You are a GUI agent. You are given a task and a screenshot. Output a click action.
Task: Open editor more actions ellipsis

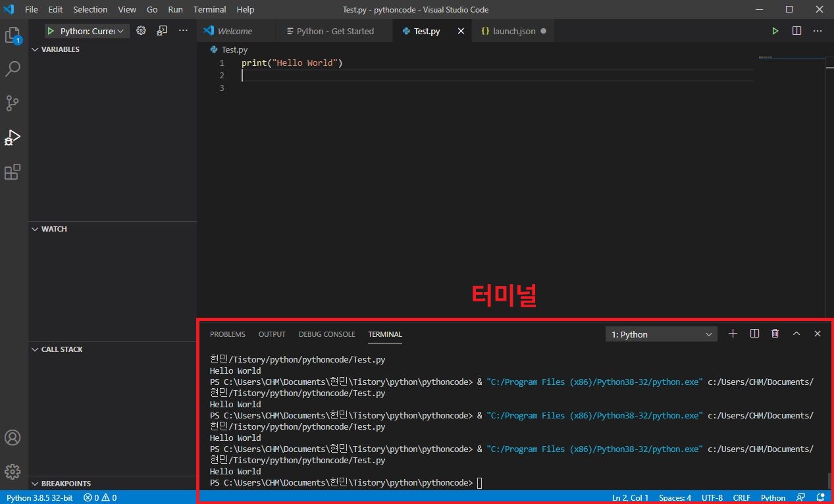[818, 31]
